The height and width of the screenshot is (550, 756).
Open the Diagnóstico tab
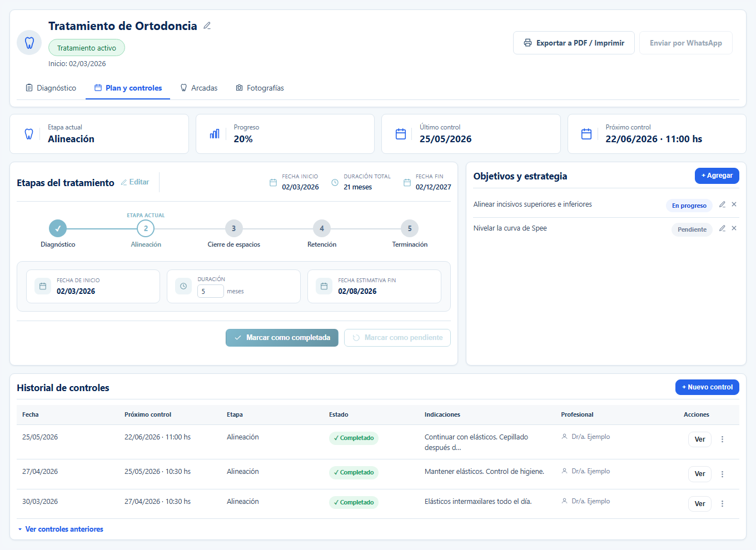(51, 88)
